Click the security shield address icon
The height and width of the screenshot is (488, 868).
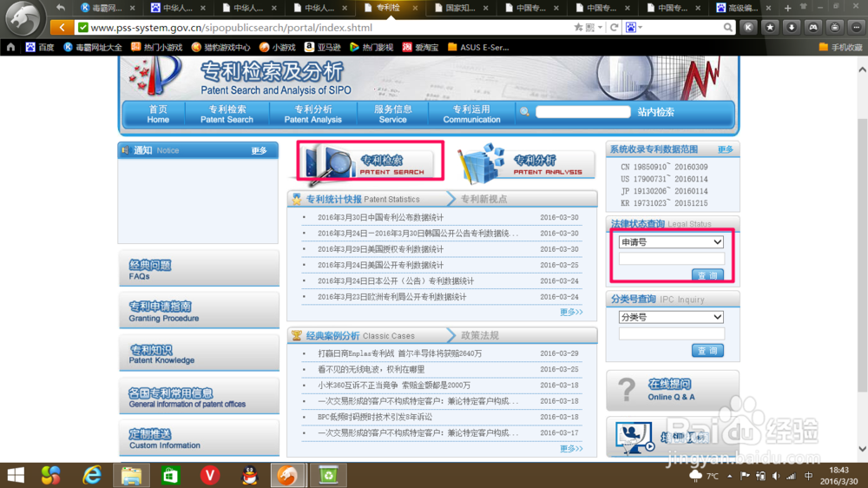(x=82, y=27)
